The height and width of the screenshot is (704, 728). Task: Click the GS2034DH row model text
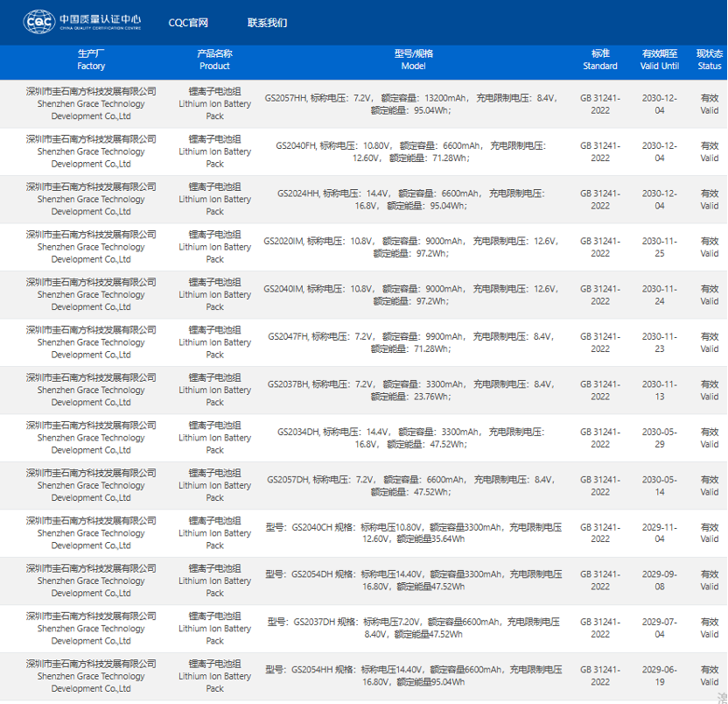click(413, 438)
